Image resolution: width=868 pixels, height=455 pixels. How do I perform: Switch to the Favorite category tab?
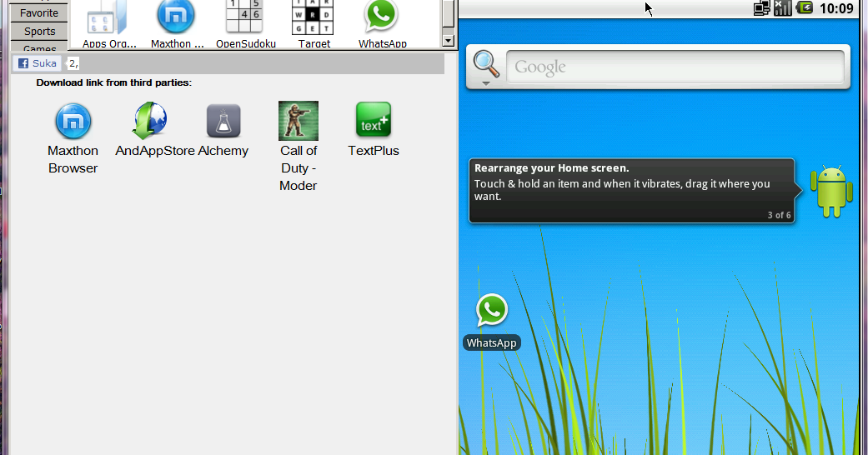(38, 12)
